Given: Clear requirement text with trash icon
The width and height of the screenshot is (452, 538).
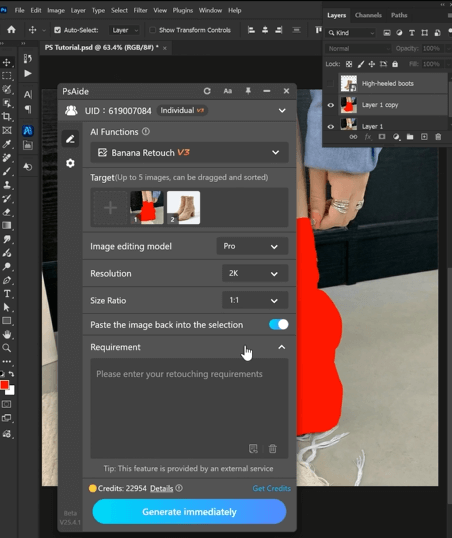Looking at the screenshot, I should (x=273, y=448).
